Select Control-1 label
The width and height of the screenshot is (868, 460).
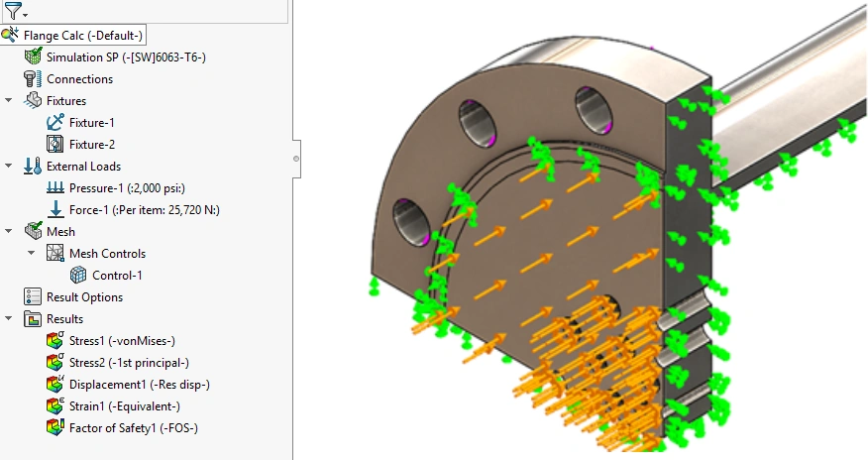tap(117, 276)
